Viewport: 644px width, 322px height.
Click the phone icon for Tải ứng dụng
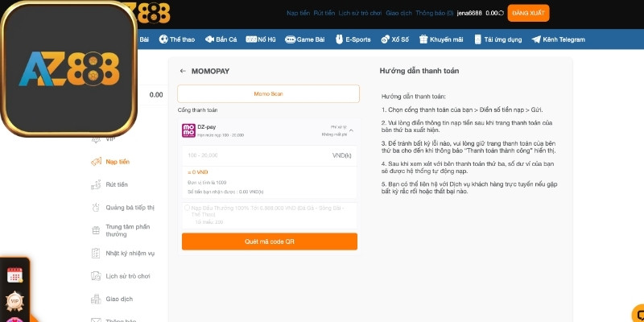477,39
